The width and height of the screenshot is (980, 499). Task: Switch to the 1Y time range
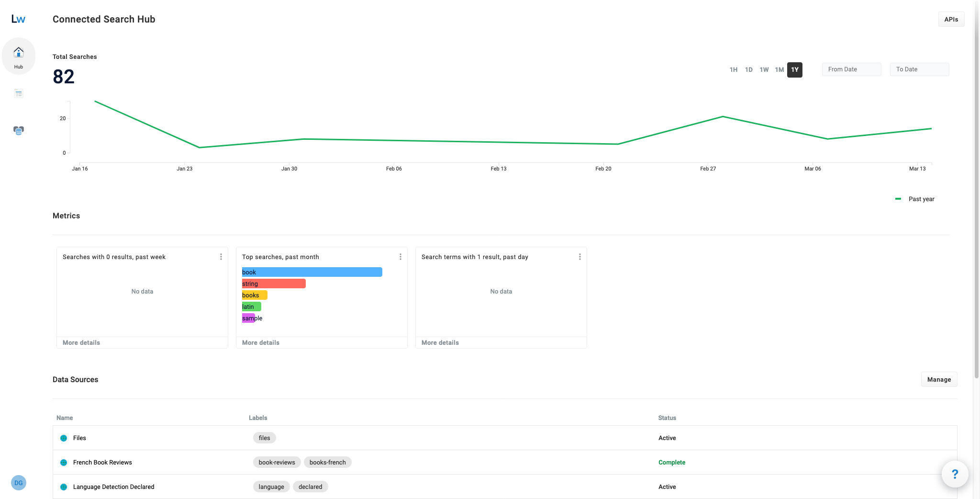795,70
